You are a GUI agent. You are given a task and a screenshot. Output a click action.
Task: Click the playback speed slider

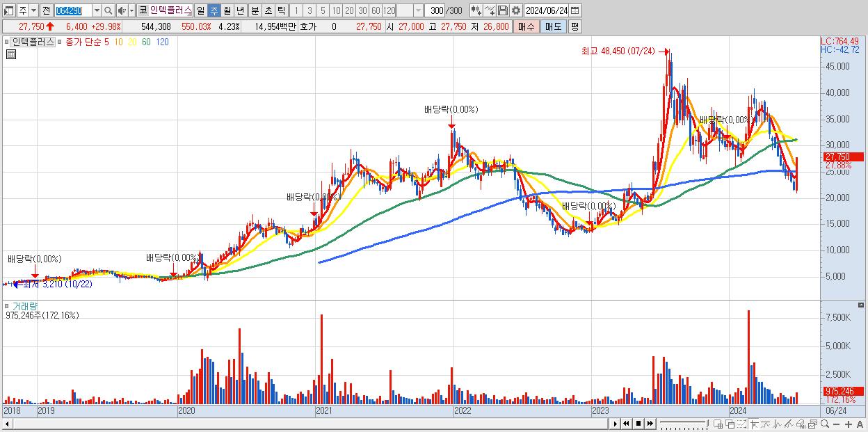[x=684, y=424]
